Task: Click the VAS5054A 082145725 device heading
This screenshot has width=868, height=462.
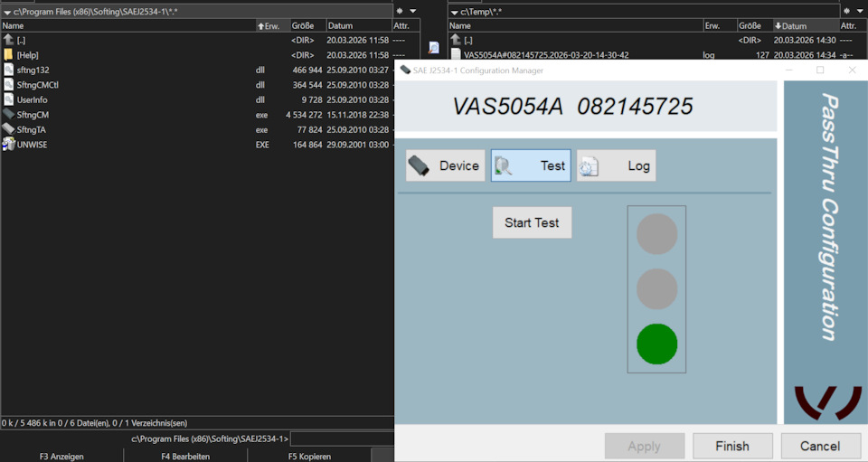Action: click(573, 106)
